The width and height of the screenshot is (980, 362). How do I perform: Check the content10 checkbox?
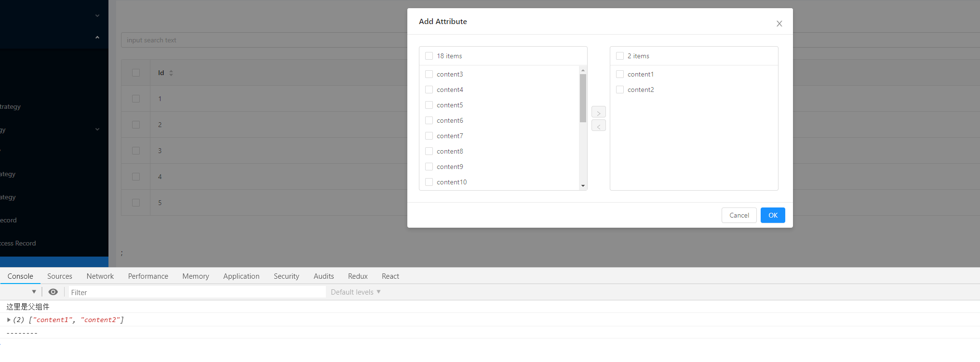pos(429,182)
